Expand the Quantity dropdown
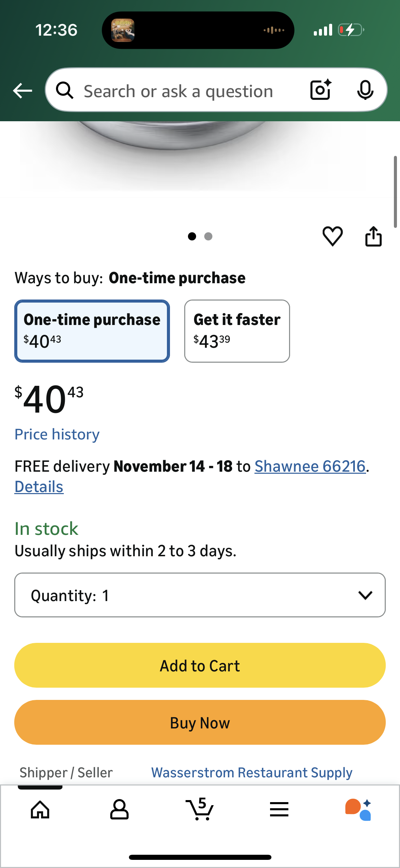The height and width of the screenshot is (868, 400). click(x=200, y=595)
